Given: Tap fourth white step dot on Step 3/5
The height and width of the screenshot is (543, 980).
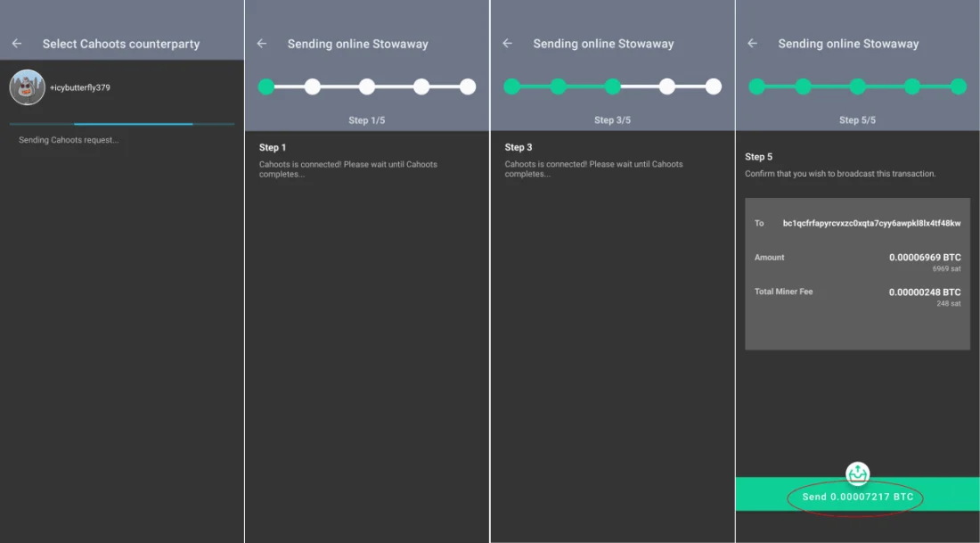Looking at the screenshot, I should point(667,86).
